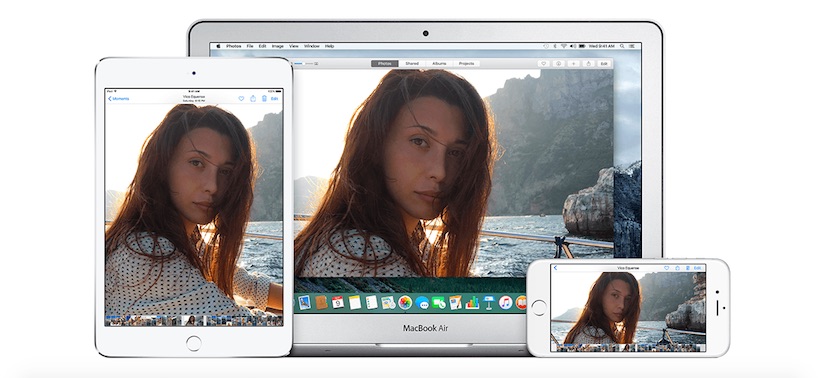Tap the photo of the woman on the iPad

[194, 210]
